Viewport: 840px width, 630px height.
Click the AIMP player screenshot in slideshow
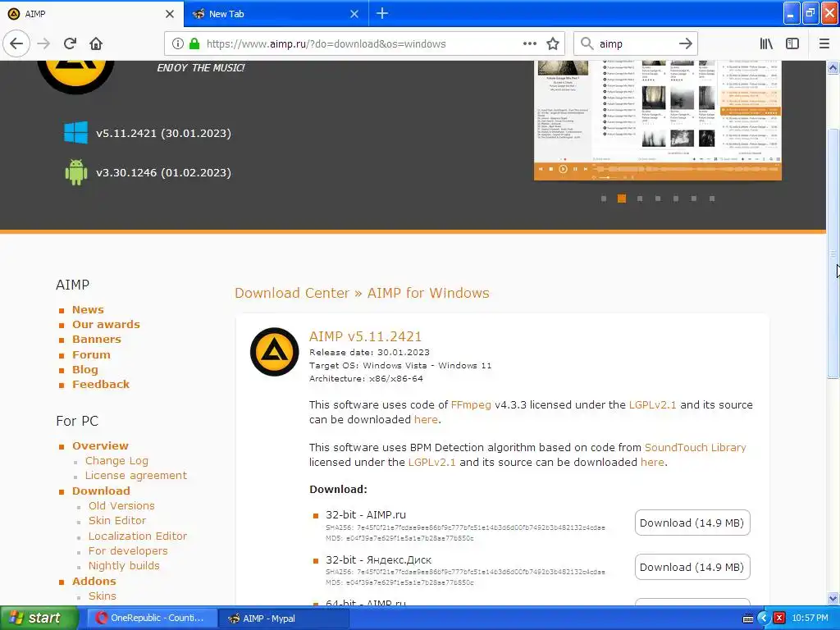pos(658,120)
